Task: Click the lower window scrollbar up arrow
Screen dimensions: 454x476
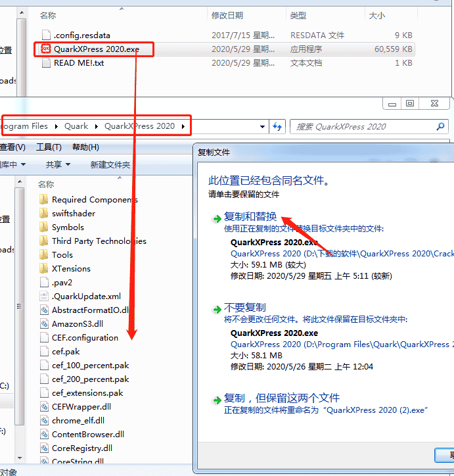Action: point(20,181)
